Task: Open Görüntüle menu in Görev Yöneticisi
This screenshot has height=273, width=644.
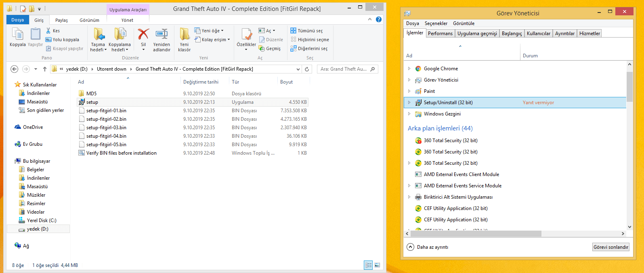Action: click(x=464, y=23)
